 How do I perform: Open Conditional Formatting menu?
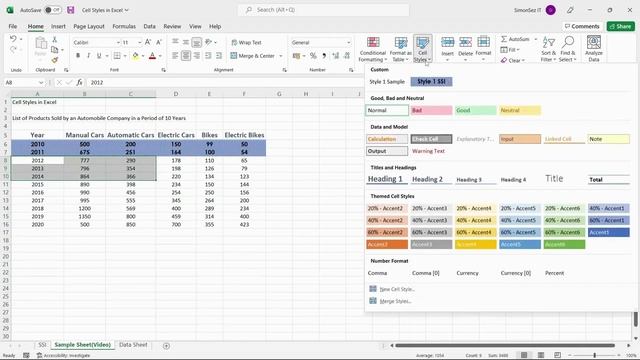point(372,49)
